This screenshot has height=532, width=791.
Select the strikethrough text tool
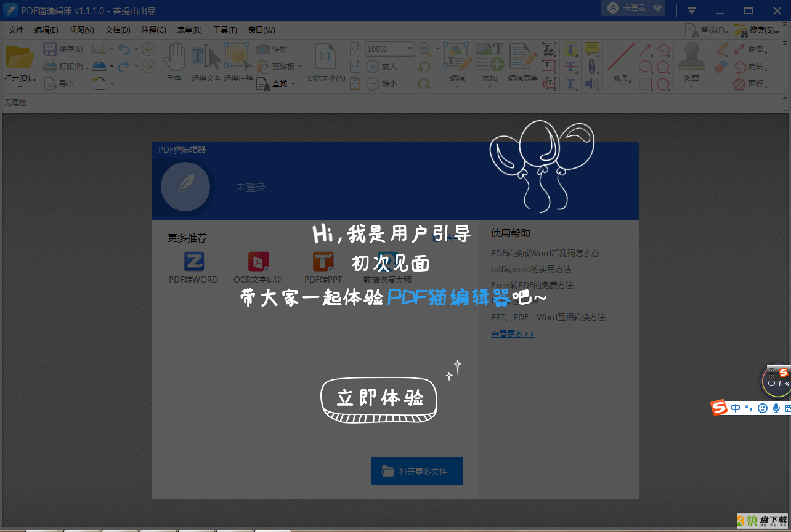(571, 66)
